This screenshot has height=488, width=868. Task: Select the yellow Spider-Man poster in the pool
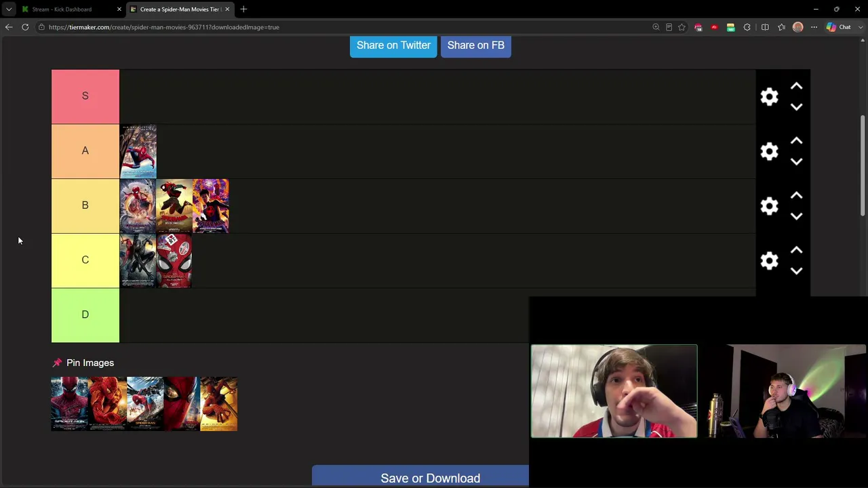pos(219,404)
